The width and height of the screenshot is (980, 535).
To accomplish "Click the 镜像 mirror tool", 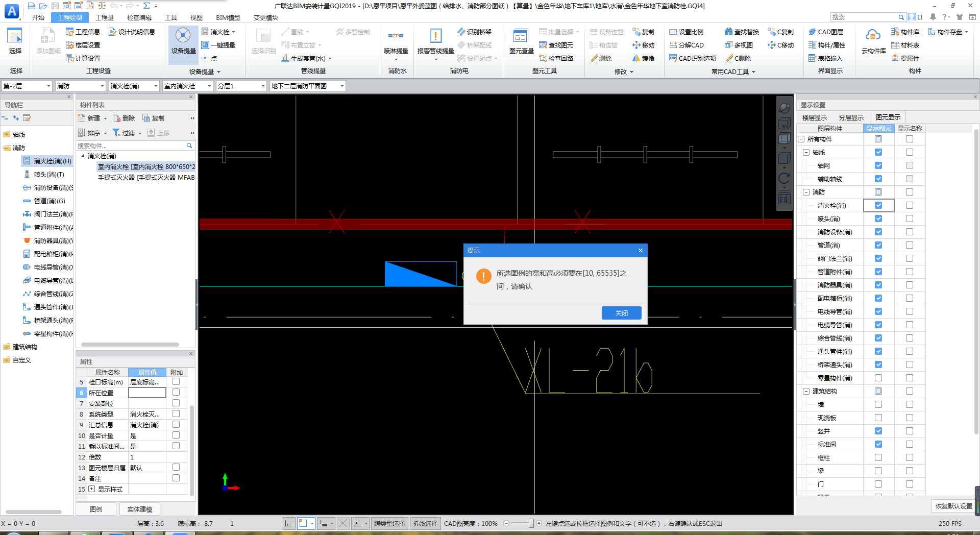I will point(643,58).
